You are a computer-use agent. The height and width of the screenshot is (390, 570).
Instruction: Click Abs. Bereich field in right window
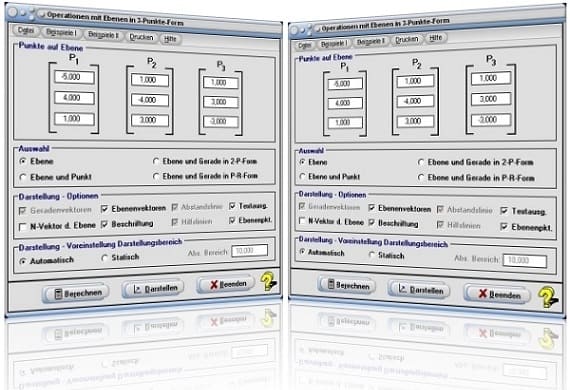point(525,260)
